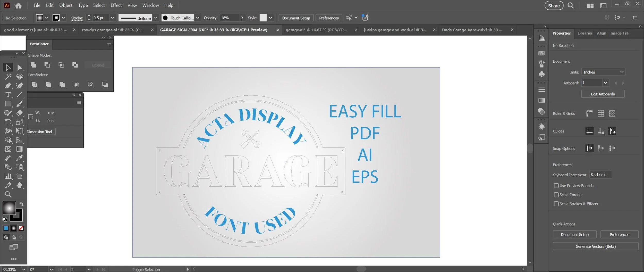This screenshot has height=272, width=644.
Task: Enable Use Preview Bounds checkbox
Action: click(556, 186)
